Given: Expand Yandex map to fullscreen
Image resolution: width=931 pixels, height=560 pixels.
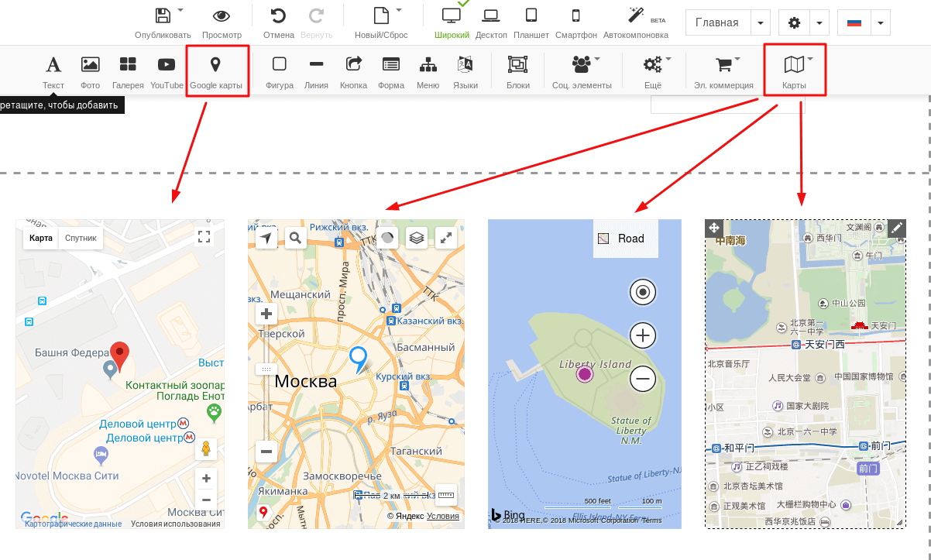Looking at the screenshot, I should (x=446, y=239).
